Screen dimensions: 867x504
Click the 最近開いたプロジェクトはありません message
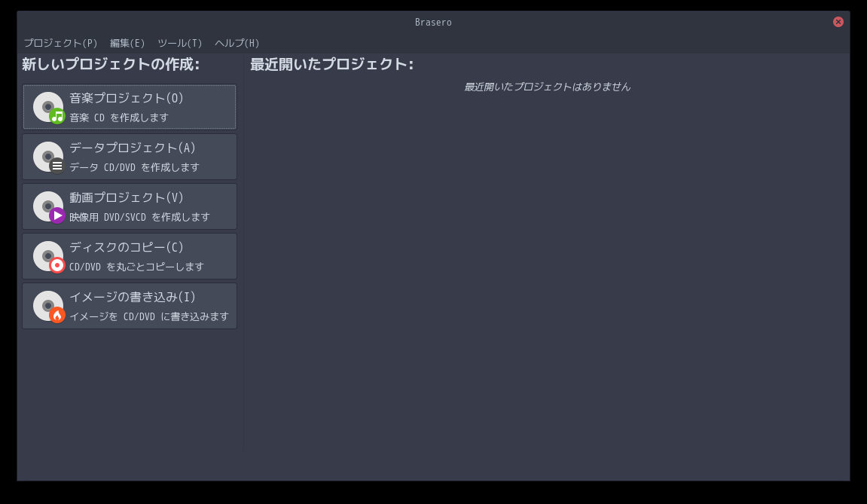(x=548, y=87)
